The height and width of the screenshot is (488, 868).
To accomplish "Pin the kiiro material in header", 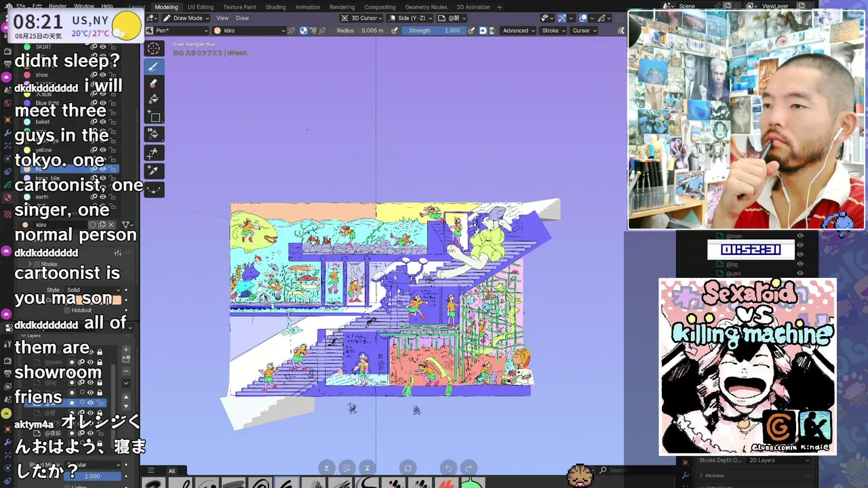I will click(x=292, y=30).
